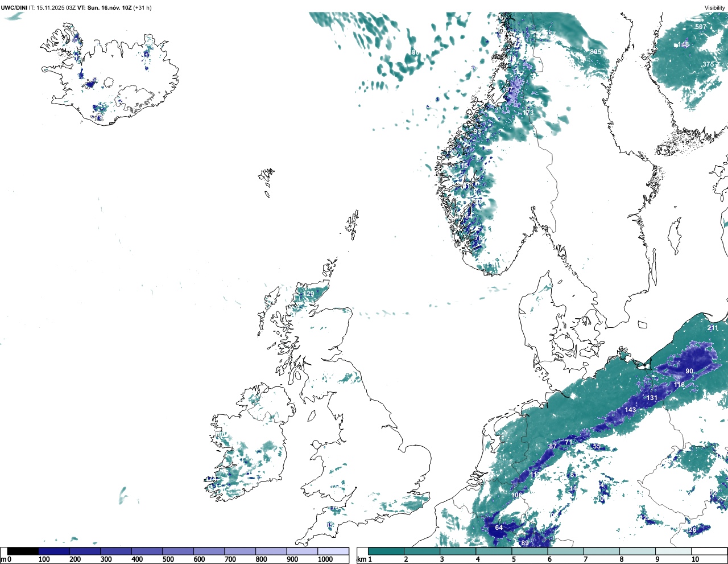
Task: Click the '89' value at bottom edge
Action: pos(525,543)
